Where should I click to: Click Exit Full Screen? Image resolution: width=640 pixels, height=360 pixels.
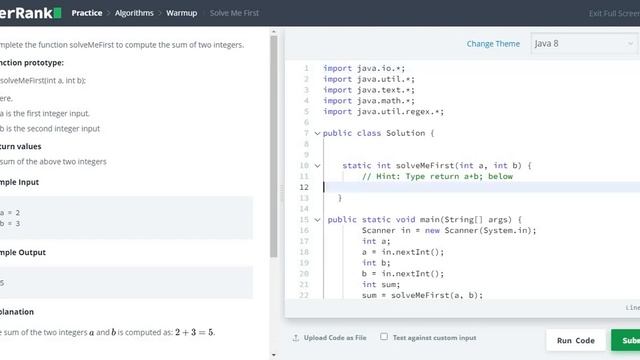click(x=614, y=13)
